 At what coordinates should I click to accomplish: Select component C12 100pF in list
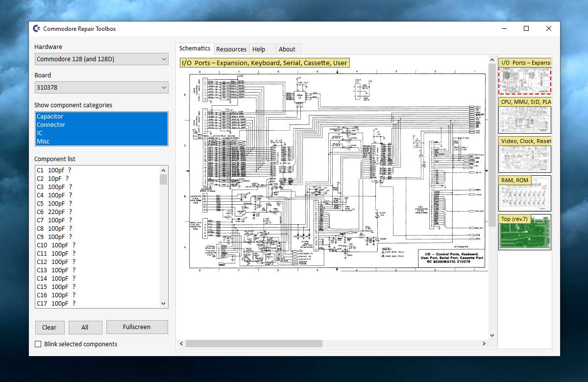pos(98,262)
